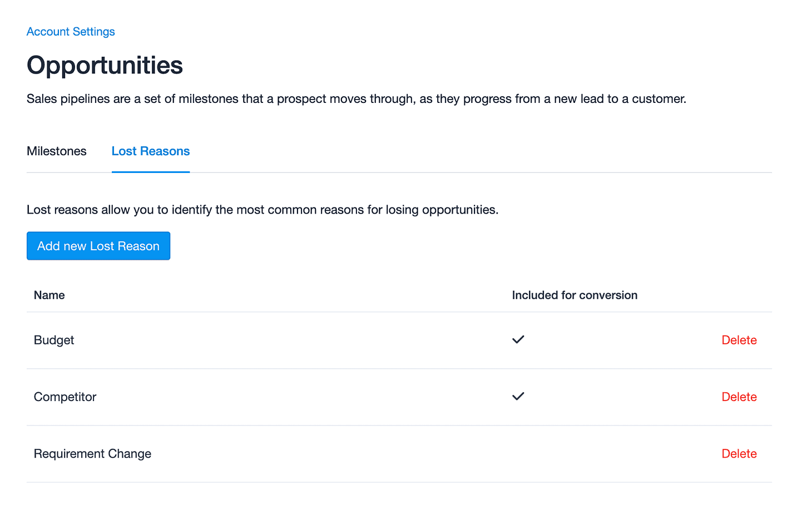The height and width of the screenshot is (520, 812).
Task: Delete the Competitor lost reason
Action: 739,397
